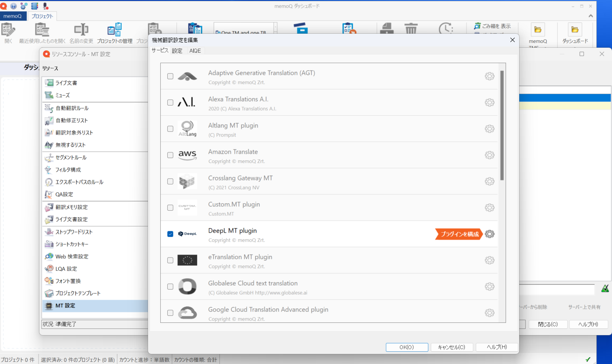Open settings gear for Custom.MT plugin
This screenshot has width=612, height=364.
tap(489, 208)
